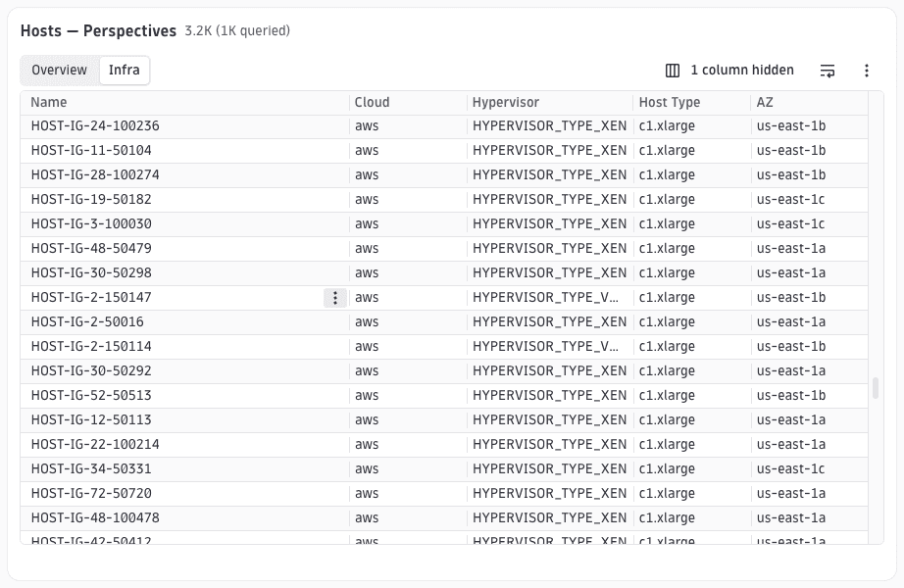Image resolution: width=904 pixels, height=588 pixels.
Task: Sort by the Cloud column header
Action: (372, 103)
